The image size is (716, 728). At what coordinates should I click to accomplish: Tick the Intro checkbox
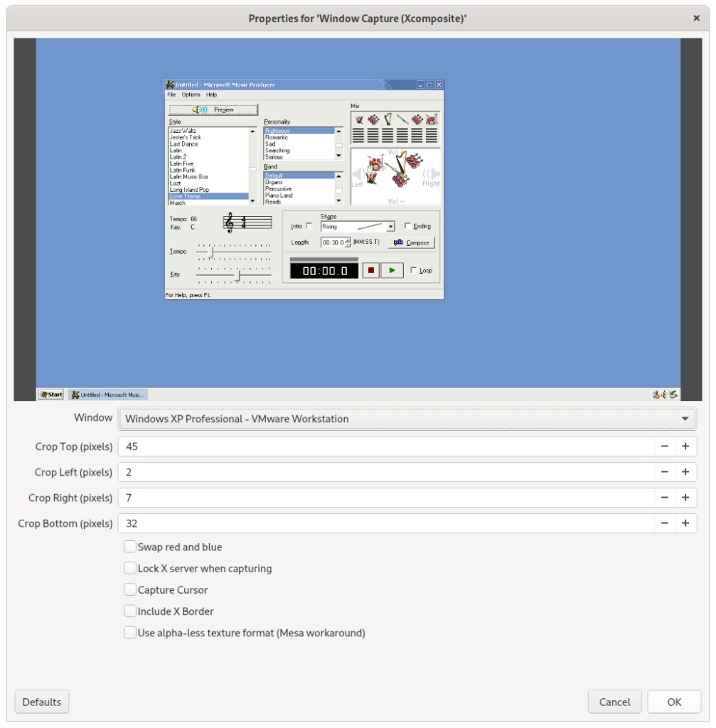click(x=309, y=226)
